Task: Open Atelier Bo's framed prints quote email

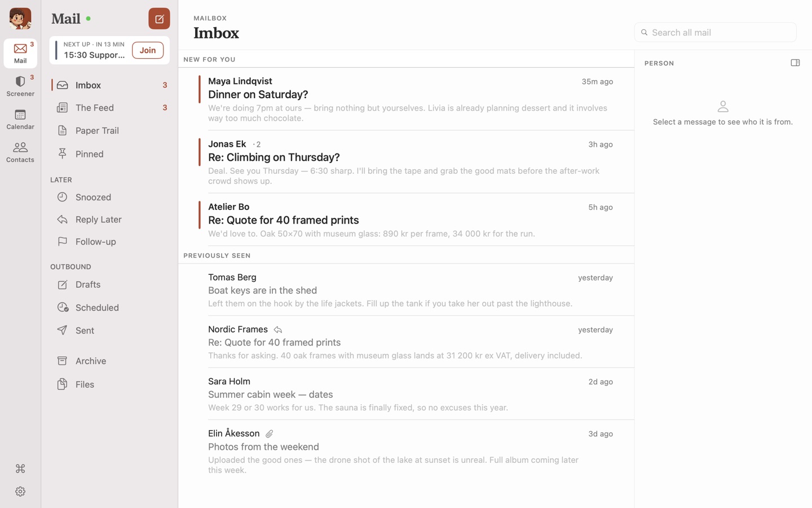Action: [x=407, y=220]
